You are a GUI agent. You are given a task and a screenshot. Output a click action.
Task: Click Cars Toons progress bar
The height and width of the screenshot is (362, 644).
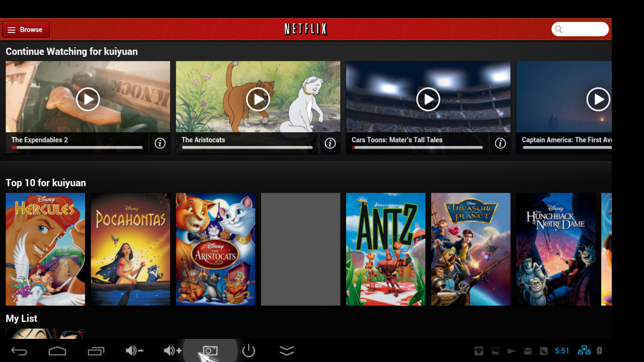click(417, 148)
